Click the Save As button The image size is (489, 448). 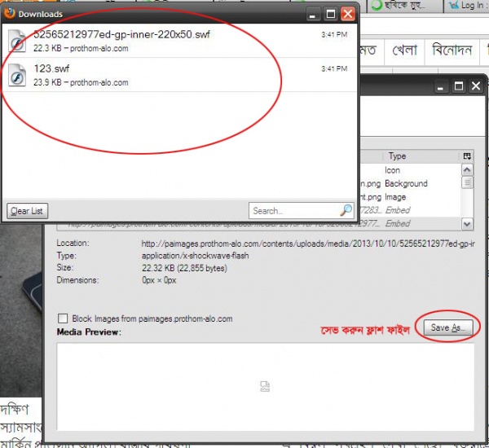click(x=447, y=327)
